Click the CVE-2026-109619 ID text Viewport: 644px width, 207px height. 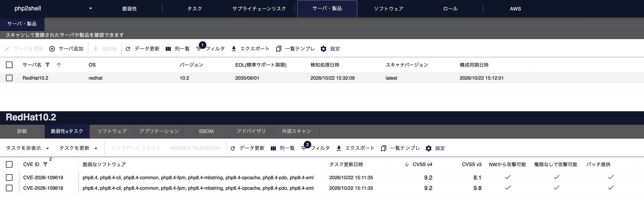coord(43,178)
